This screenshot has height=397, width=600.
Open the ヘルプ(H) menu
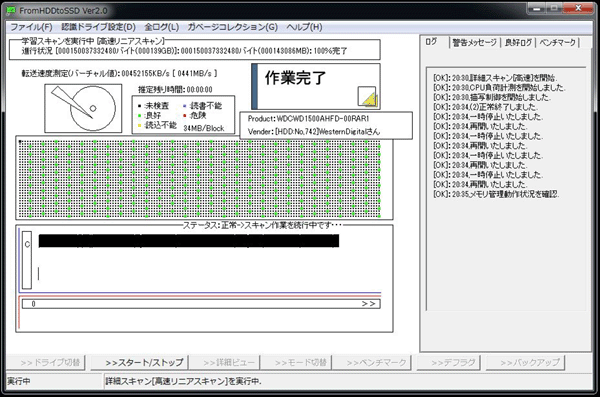[x=304, y=27]
